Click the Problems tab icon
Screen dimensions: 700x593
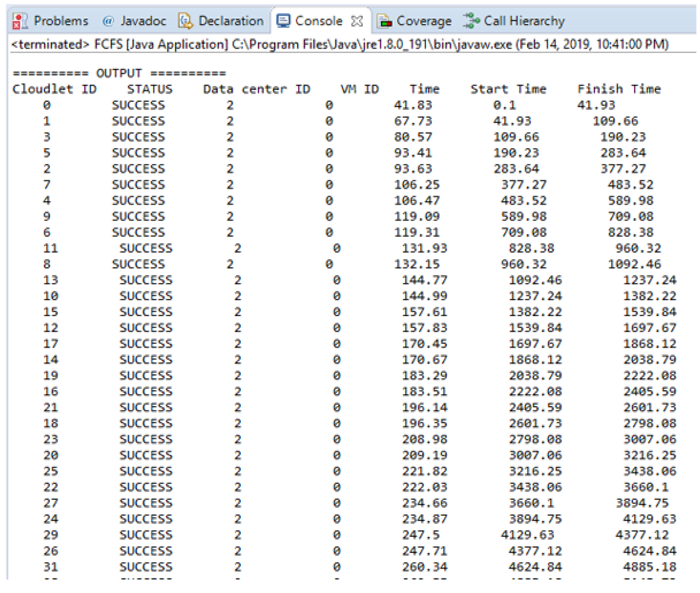20,21
